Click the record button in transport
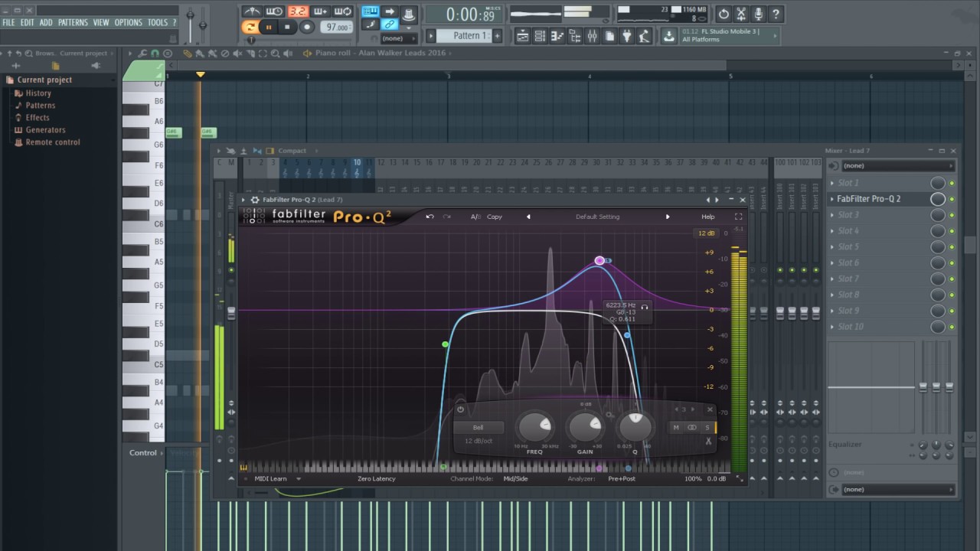 click(x=307, y=27)
